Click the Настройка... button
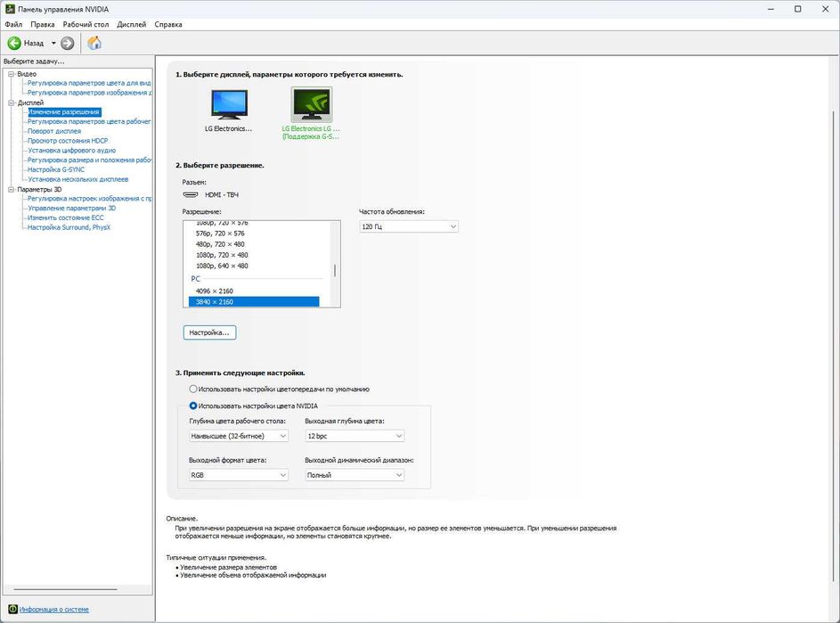The height and width of the screenshot is (623, 840). (209, 333)
